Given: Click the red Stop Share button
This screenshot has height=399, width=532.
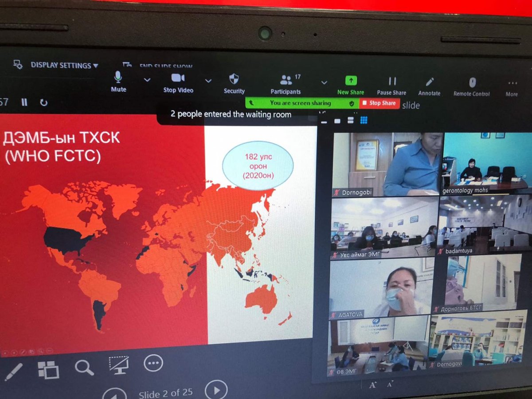Looking at the screenshot, I should point(379,103).
